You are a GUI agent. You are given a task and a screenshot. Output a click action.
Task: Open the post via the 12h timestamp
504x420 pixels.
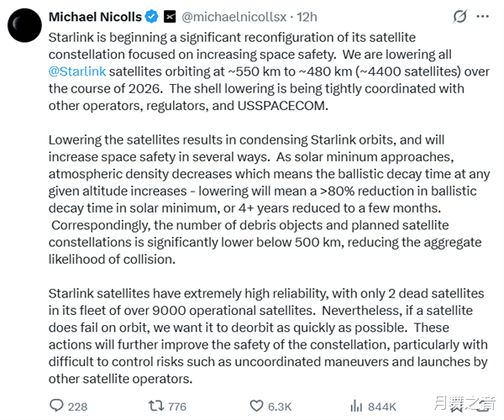tap(284, 15)
